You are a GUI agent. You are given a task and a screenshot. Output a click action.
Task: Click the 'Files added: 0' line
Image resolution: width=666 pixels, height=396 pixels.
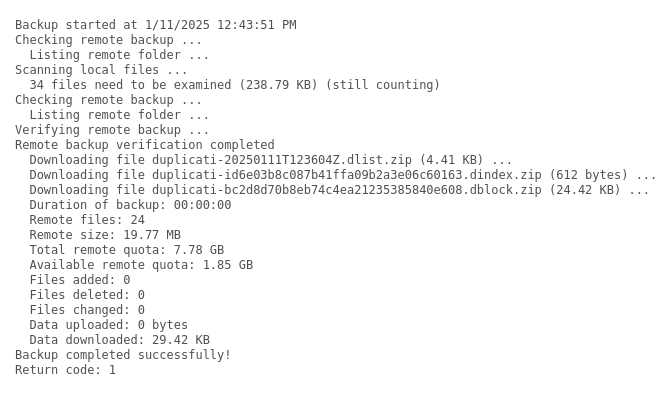click(80, 280)
